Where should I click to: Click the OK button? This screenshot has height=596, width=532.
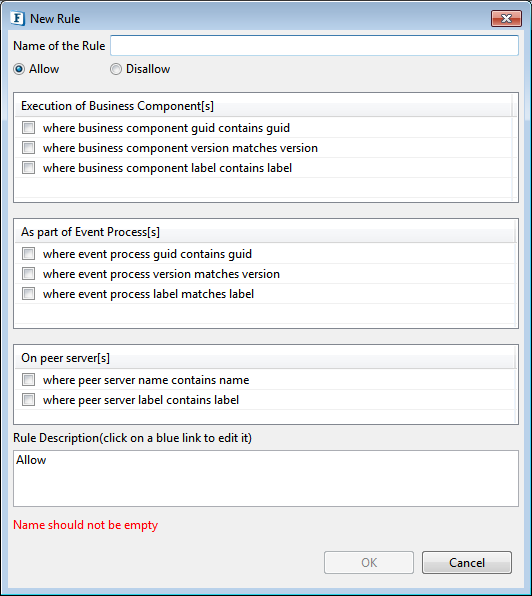[x=369, y=563]
